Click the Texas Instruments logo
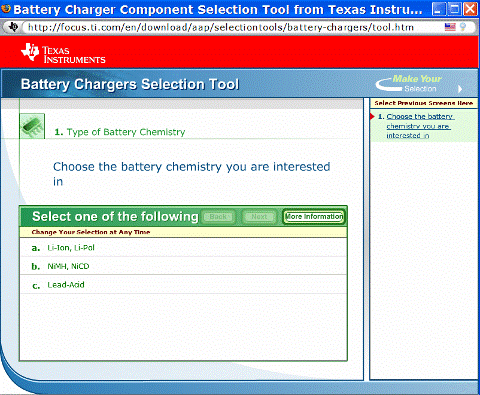 coord(63,53)
